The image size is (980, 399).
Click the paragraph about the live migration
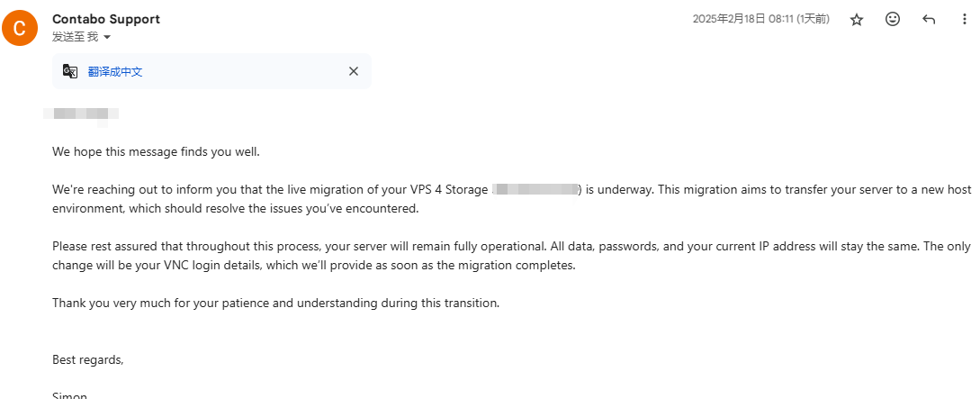270,190
